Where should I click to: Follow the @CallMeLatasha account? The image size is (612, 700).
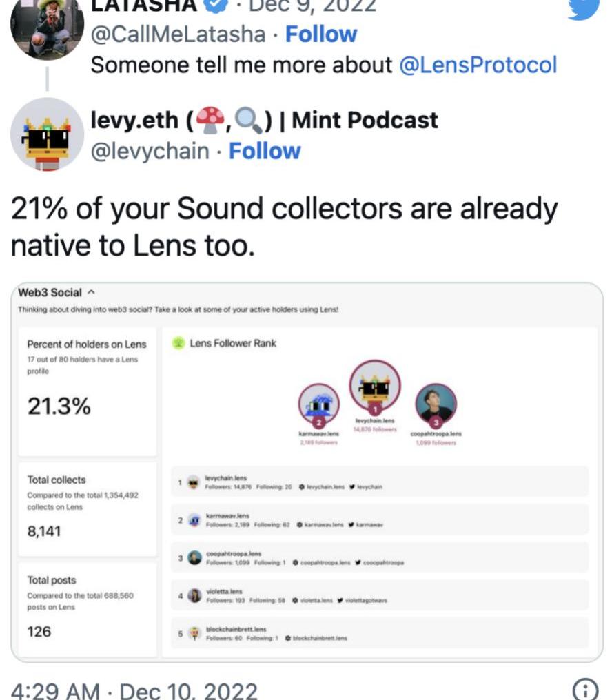click(321, 34)
